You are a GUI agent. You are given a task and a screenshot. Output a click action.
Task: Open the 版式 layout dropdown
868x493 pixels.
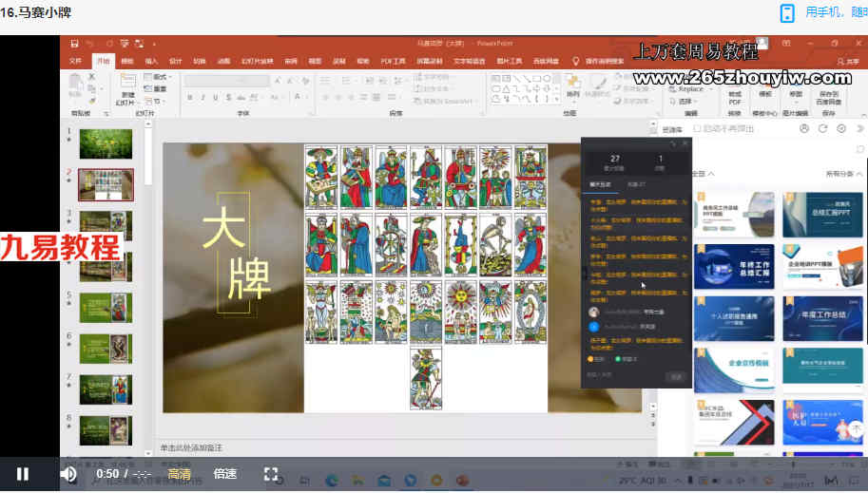click(x=159, y=77)
